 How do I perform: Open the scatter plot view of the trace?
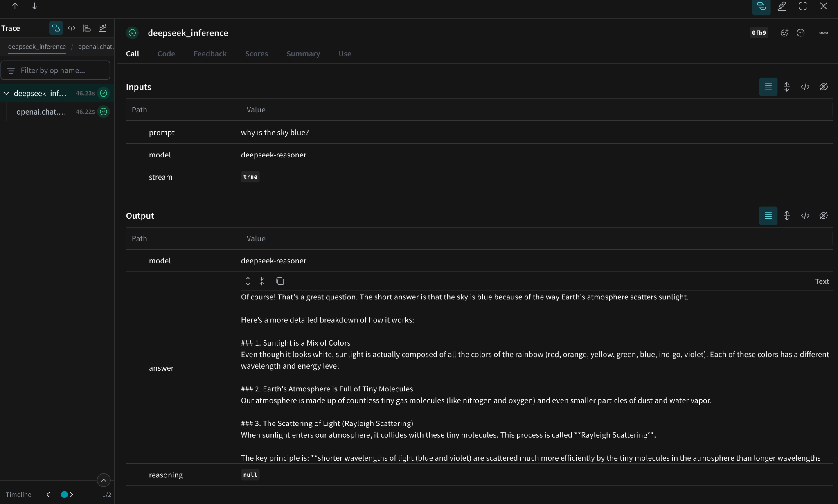pos(103,28)
